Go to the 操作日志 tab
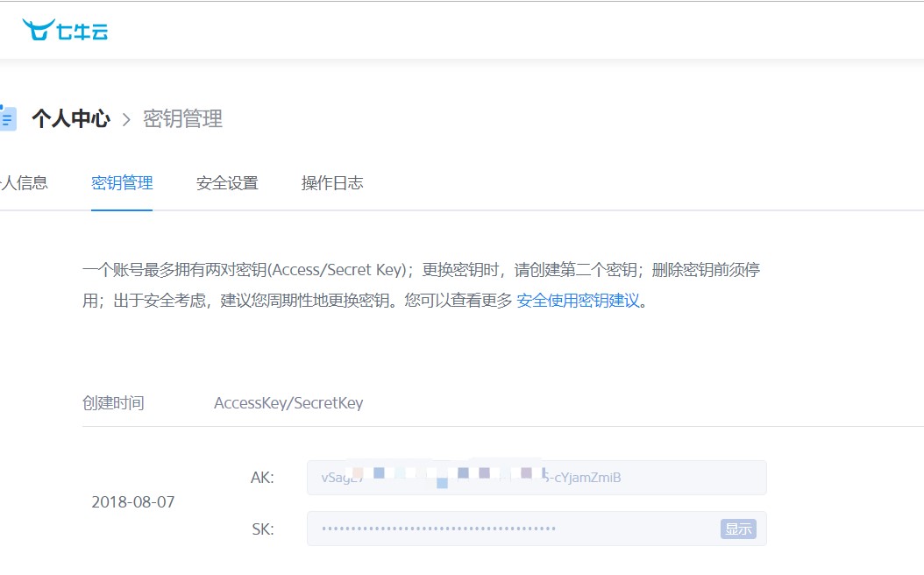The width and height of the screenshot is (924, 575). [x=331, y=182]
